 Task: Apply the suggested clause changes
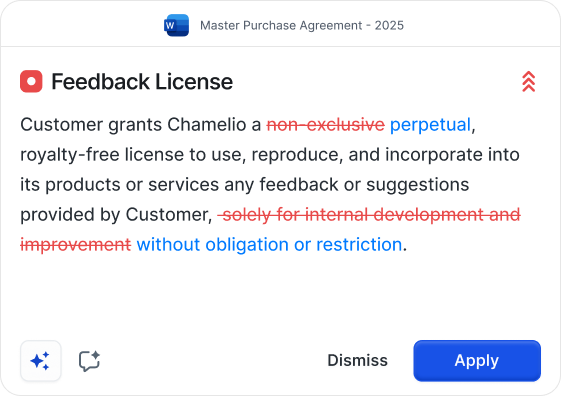(477, 361)
